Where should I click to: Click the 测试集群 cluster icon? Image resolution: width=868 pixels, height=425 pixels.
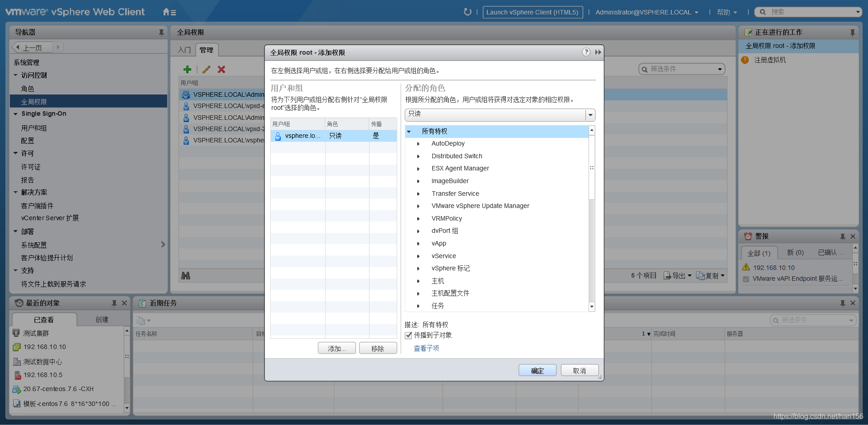tap(16, 333)
